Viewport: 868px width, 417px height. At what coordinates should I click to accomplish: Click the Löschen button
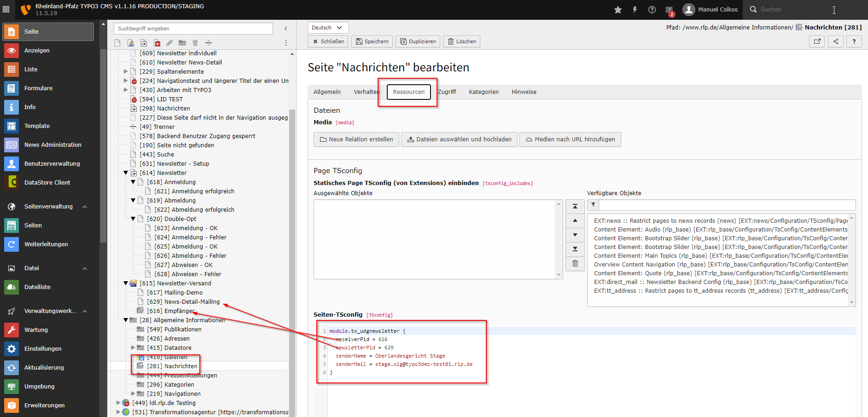pos(461,41)
